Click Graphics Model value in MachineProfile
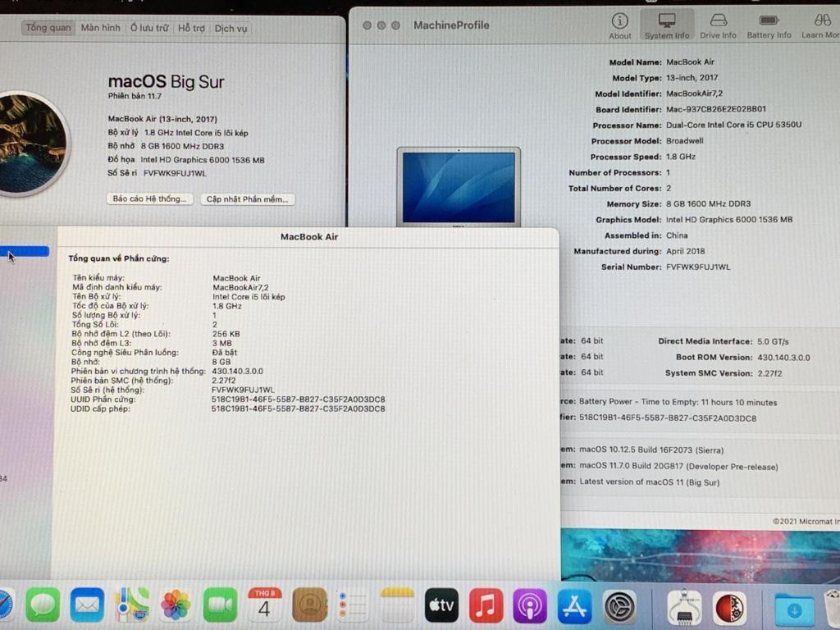Image resolution: width=840 pixels, height=630 pixels. pyautogui.click(x=729, y=220)
